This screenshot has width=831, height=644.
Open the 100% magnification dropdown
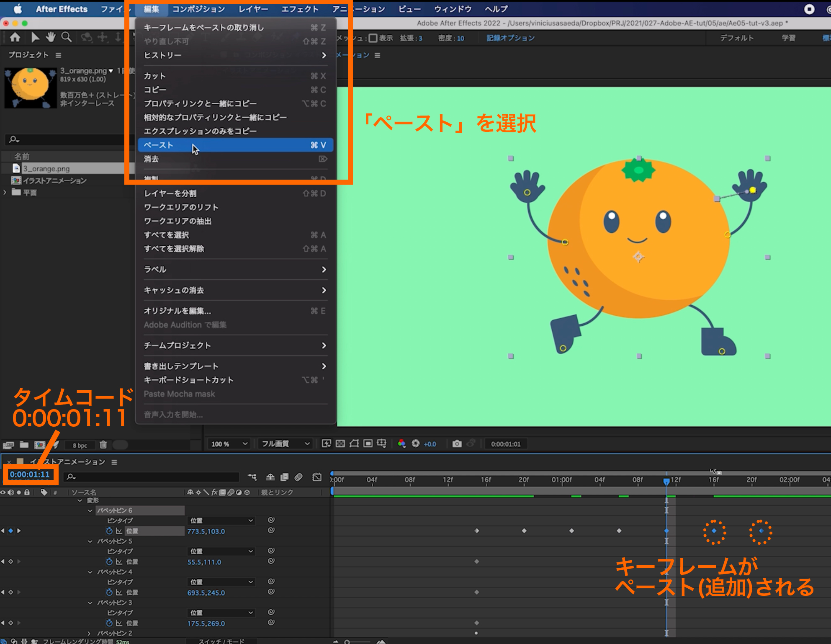(x=229, y=444)
